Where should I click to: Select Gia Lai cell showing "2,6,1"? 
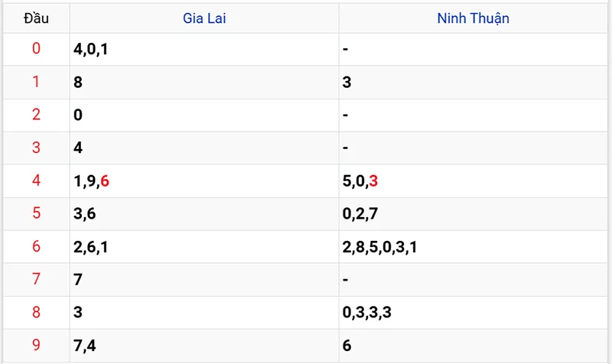[x=92, y=246]
